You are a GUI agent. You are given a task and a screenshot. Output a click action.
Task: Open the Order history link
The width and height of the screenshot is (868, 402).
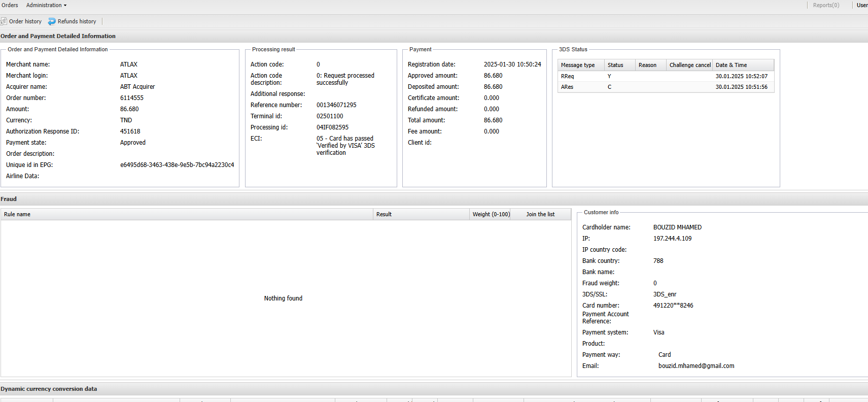pos(25,21)
